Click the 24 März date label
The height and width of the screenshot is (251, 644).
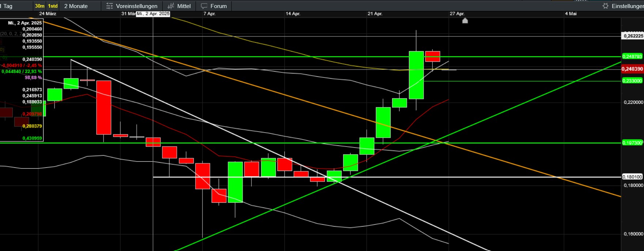point(48,14)
